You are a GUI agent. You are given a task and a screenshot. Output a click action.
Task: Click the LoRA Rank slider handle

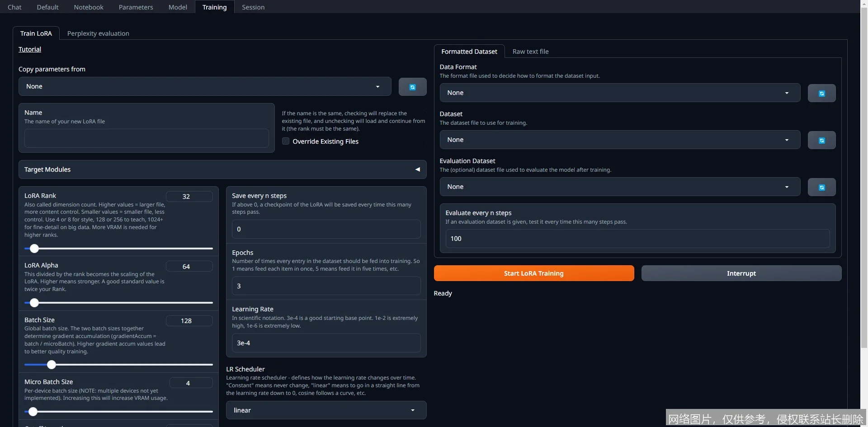tap(34, 249)
